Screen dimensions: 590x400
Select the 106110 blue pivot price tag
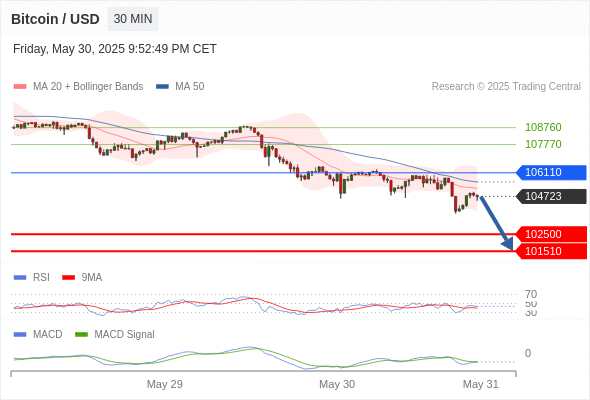coord(550,172)
